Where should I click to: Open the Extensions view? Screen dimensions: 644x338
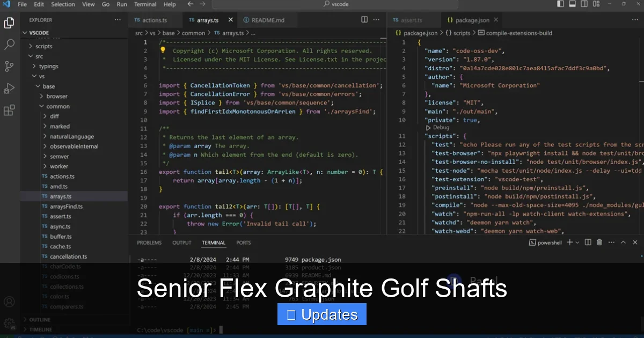(x=9, y=111)
